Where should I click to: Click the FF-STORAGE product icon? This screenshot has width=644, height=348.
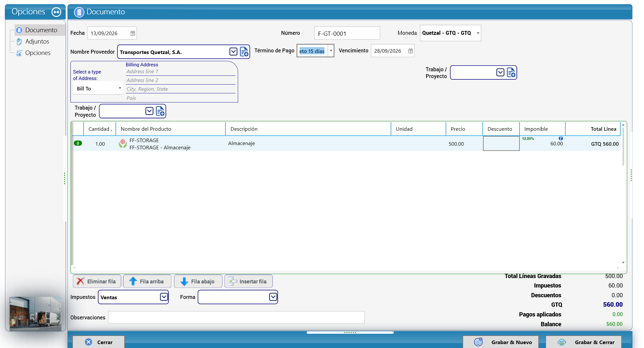[123, 143]
